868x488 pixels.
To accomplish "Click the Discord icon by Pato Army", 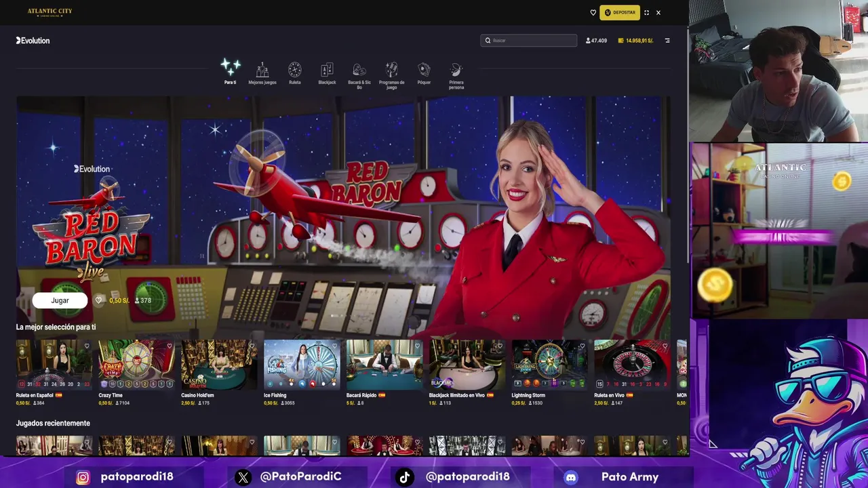I will coord(571,477).
